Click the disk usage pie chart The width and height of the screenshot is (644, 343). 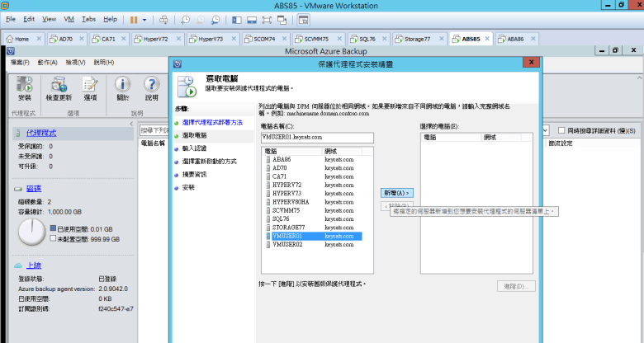pyautogui.click(x=30, y=231)
